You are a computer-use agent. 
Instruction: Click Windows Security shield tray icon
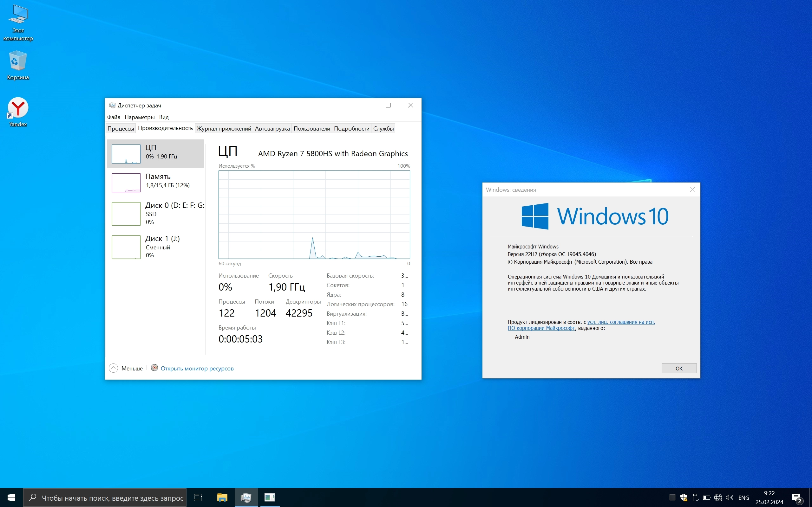pos(684,497)
